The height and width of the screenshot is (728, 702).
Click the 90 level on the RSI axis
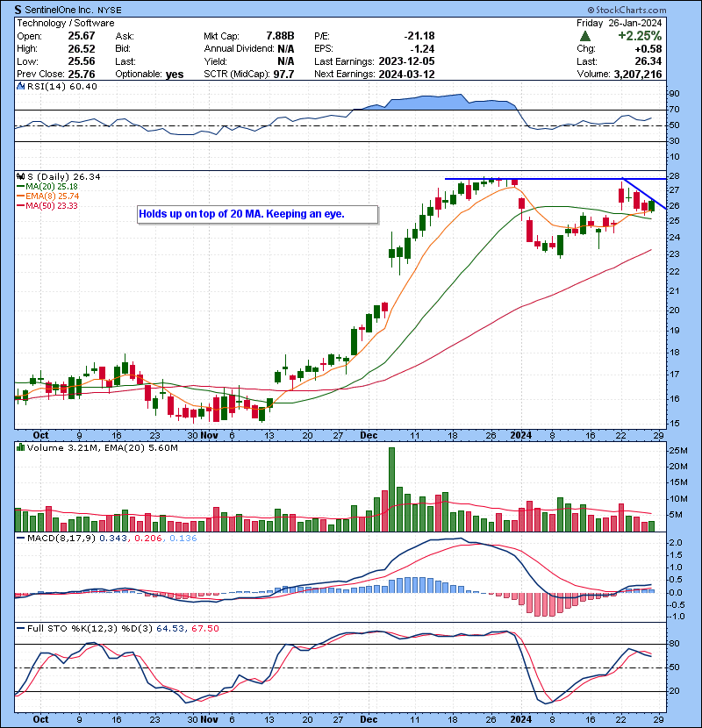point(674,94)
